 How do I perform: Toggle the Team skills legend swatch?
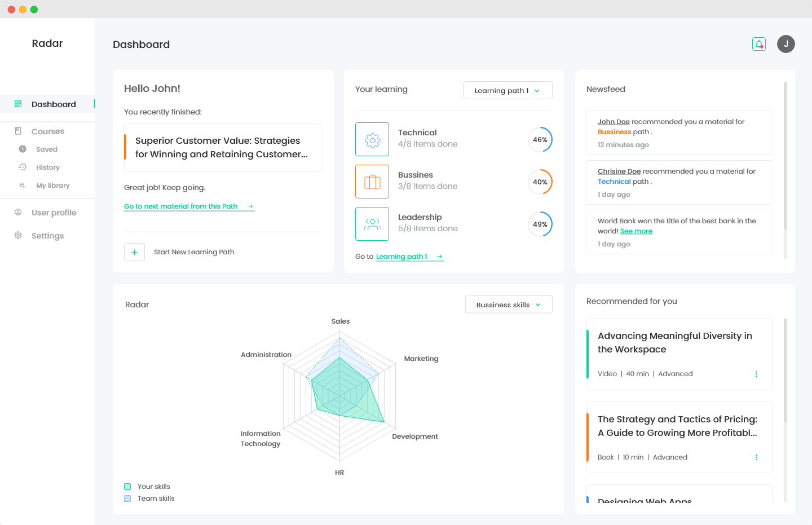(x=127, y=498)
